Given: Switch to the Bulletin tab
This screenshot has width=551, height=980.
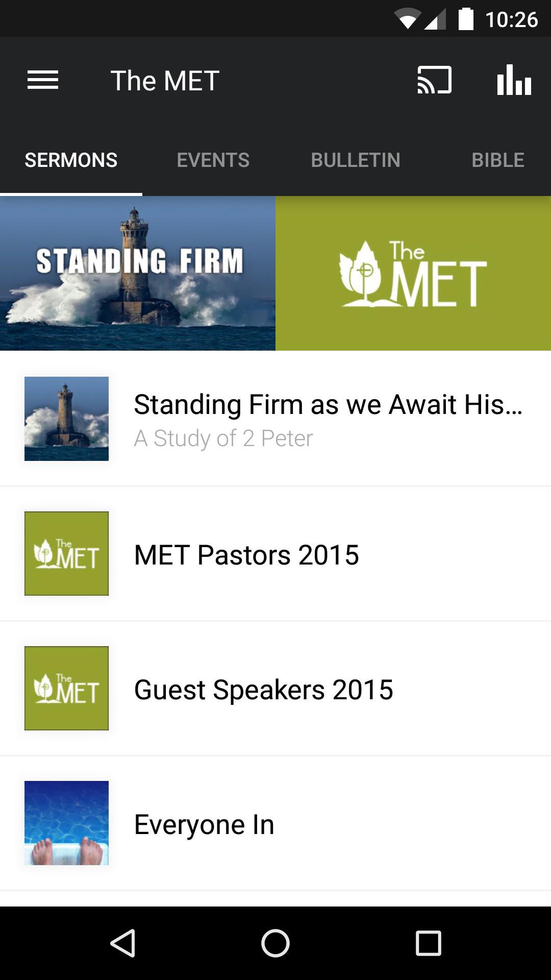Looking at the screenshot, I should 356,160.
